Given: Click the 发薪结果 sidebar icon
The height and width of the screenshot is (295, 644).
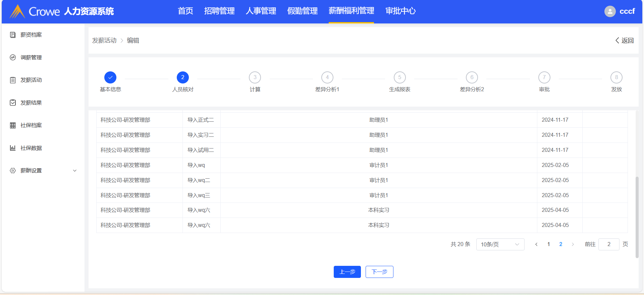Looking at the screenshot, I should tap(13, 103).
